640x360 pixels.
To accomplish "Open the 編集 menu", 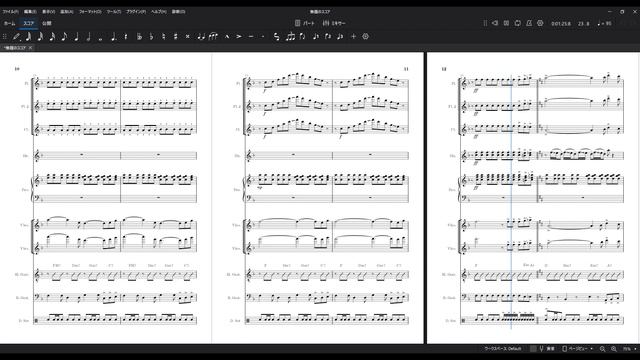I will [30, 12].
